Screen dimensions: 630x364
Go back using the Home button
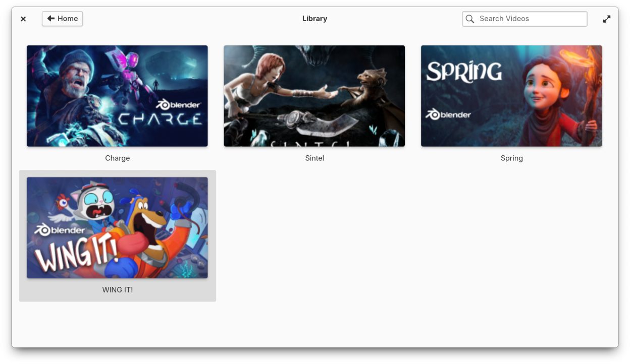click(x=63, y=19)
